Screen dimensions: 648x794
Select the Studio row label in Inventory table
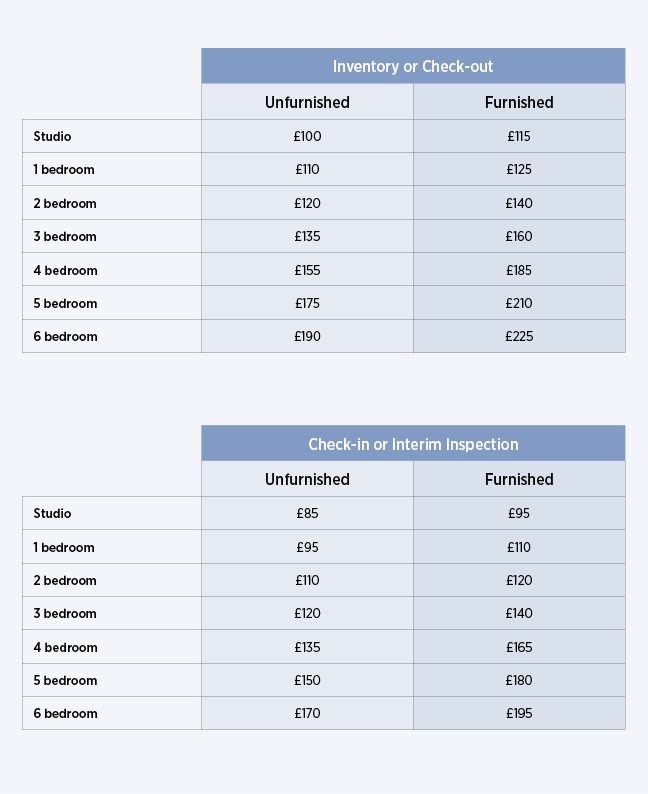coord(52,136)
